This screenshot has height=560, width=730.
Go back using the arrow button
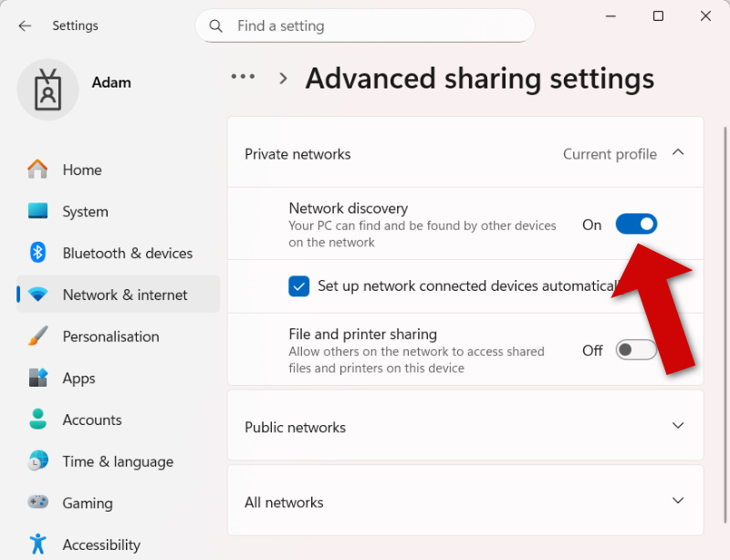point(25,26)
